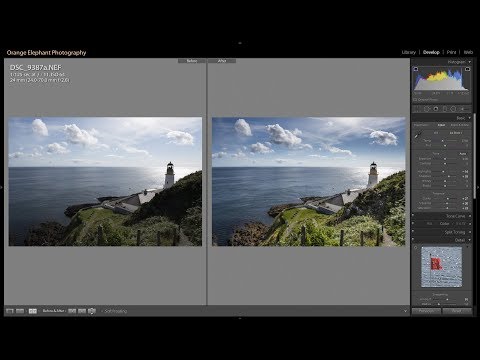This screenshot has height=360, width=480.
Task: Copy After settings to Before icon
Action: coord(82,311)
